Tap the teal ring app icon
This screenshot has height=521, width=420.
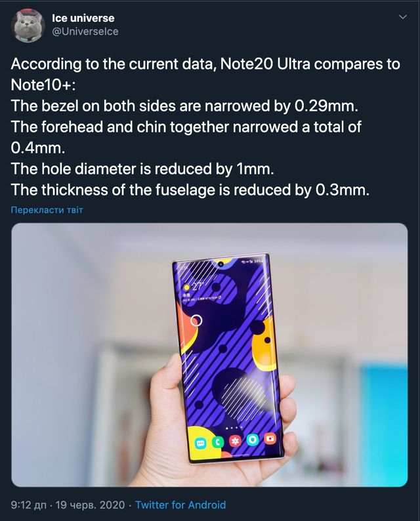click(x=253, y=440)
